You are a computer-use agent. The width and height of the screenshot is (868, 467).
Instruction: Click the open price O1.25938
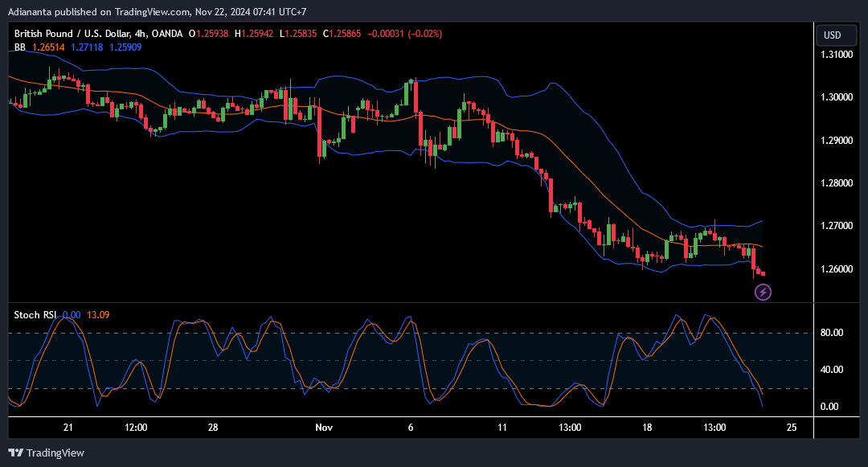point(209,34)
